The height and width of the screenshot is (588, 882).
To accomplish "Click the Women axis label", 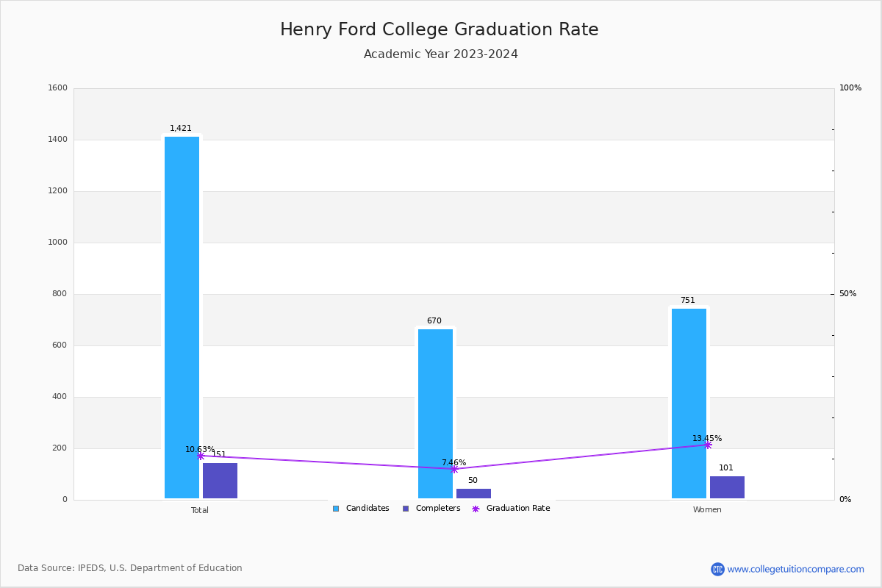I will (x=707, y=510).
